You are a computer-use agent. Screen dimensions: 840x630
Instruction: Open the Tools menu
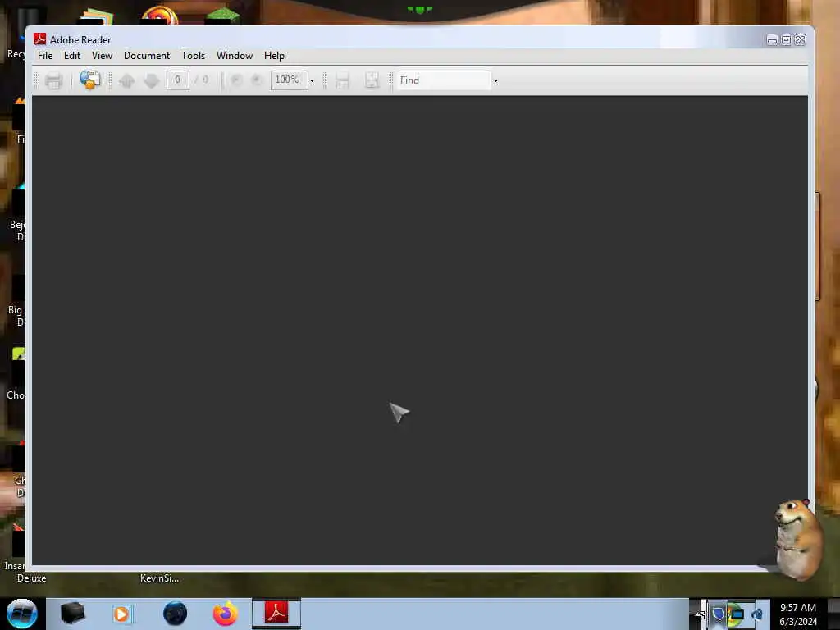point(193,56)
